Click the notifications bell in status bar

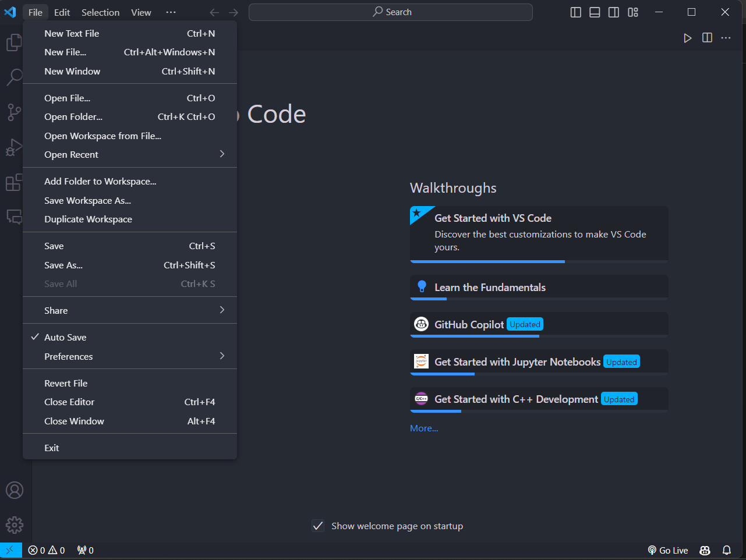727,550
